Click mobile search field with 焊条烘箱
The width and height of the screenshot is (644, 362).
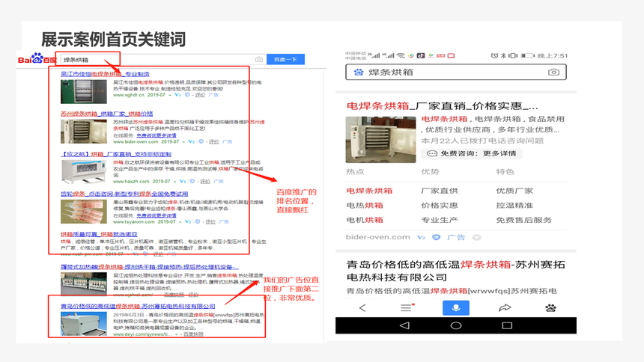(x=456, y=73)
